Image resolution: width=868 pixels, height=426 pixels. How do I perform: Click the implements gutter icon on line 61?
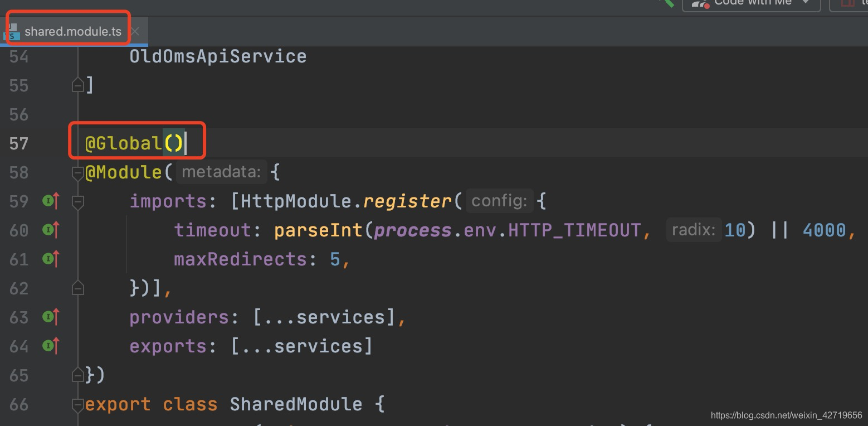[51, 259]
